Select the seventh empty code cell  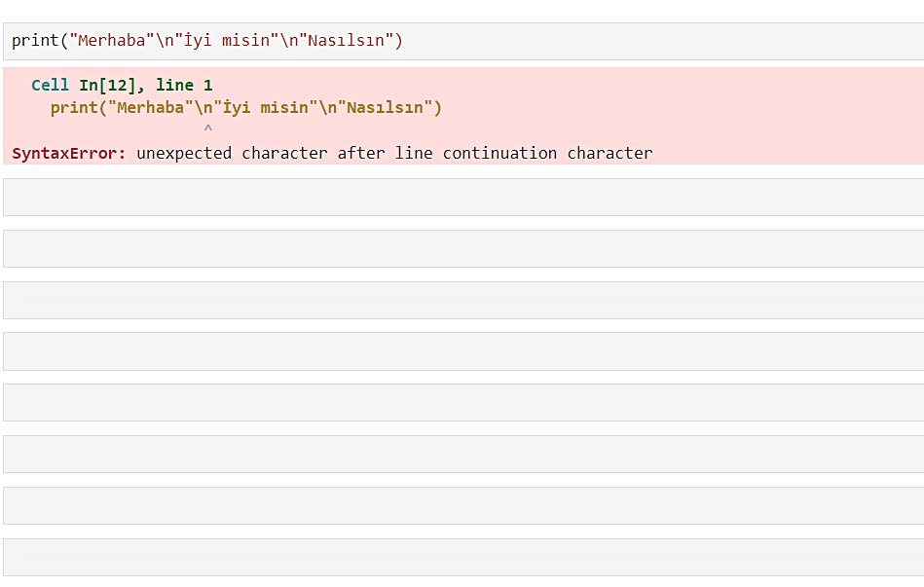[x=462, y=505]
